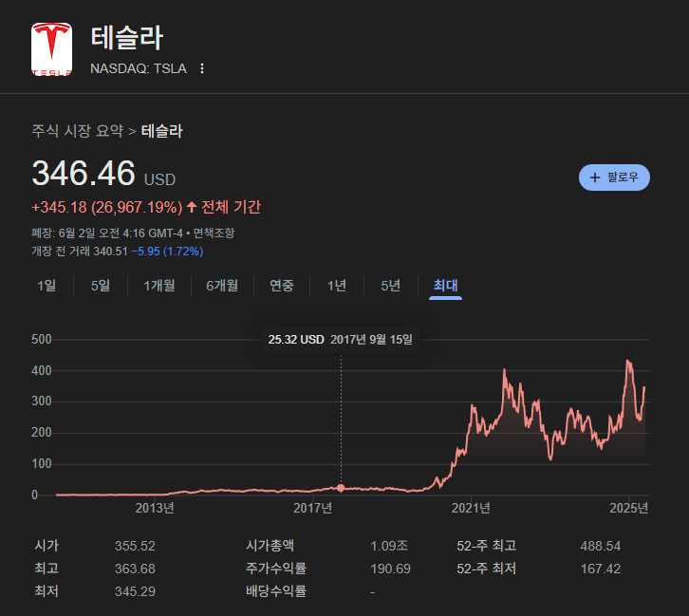
Task: Click the 배당수익률 label
Action: (x=276, y=591)
